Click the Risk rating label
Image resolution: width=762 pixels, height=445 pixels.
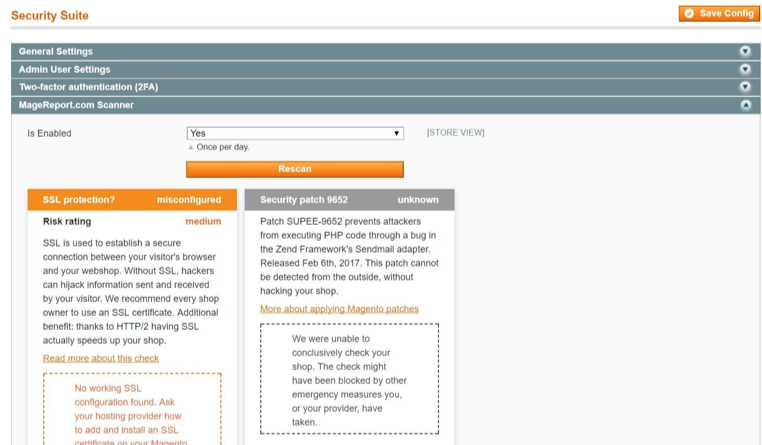[67, 222]
